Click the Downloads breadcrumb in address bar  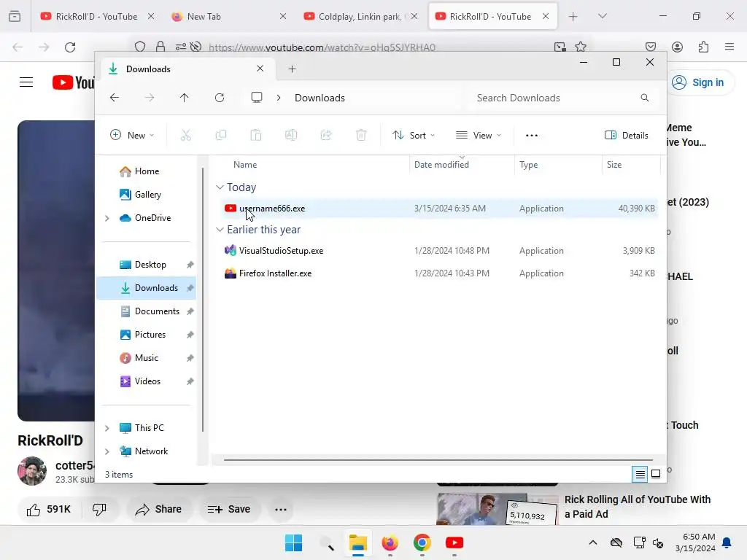(320, 98)
